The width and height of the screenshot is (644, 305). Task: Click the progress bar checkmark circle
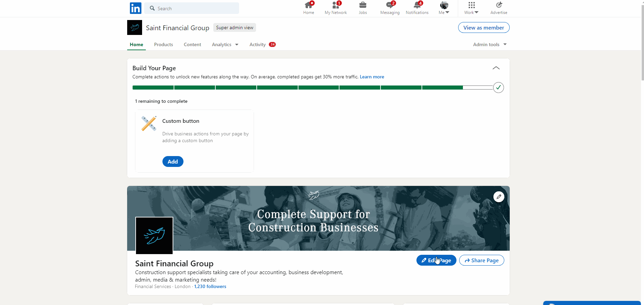(x=499, y=88)
